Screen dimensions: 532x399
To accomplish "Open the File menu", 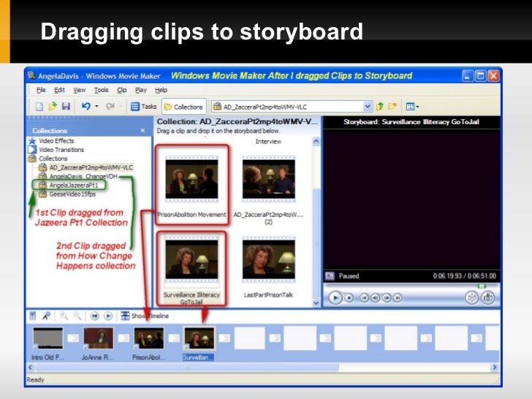I will [41, 90].
